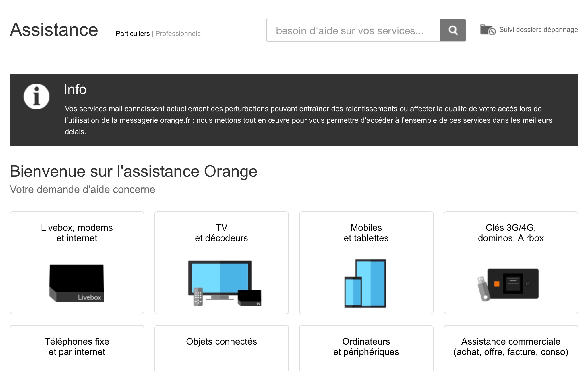This screenshot has height=371, width=588.
Task: Click the tablet and phone illustration
Action: tap(365, 284)
